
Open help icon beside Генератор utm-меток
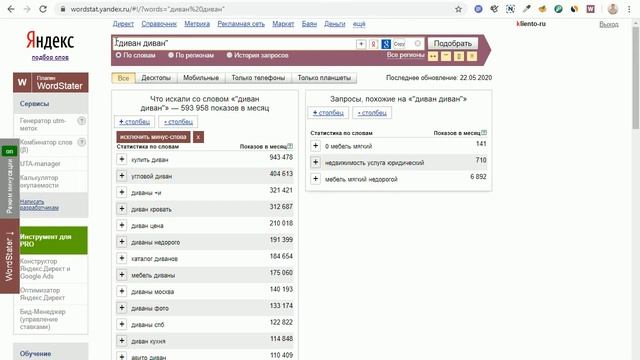[x=82, y=120]
